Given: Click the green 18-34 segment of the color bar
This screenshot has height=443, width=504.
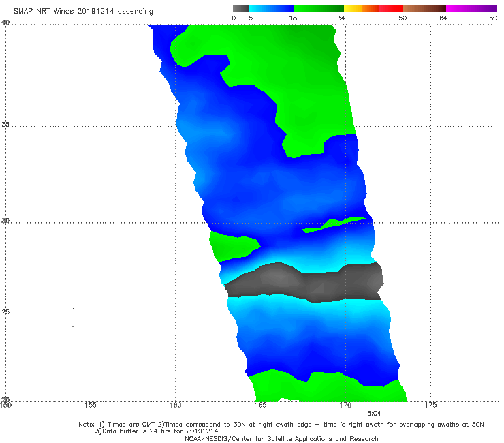Looking at the screenshot, I should pos(319,8).
